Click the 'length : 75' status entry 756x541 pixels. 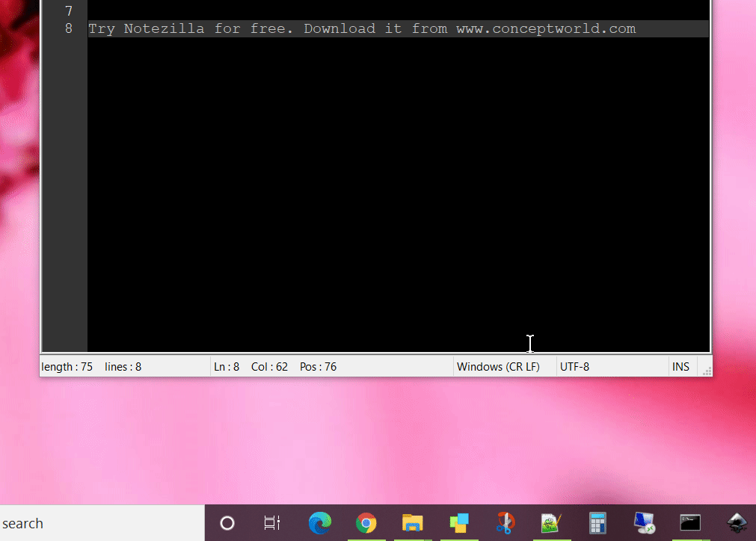[x=67, y=367]
